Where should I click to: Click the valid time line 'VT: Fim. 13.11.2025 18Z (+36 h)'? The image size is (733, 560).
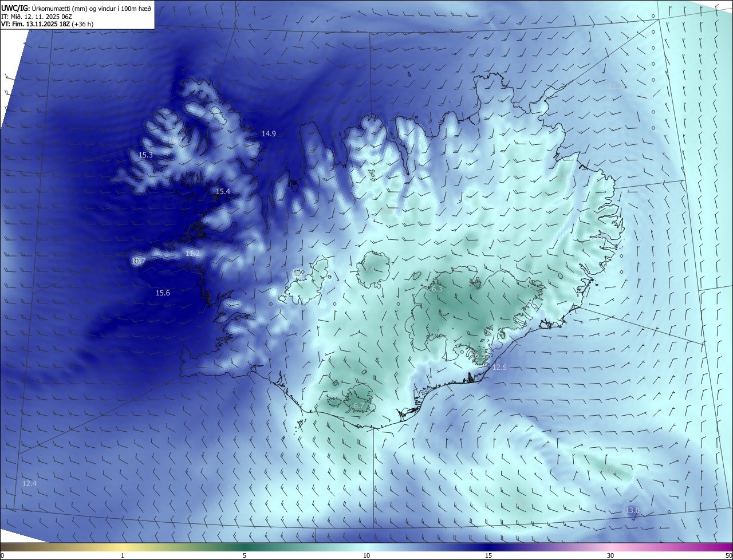[46, 25]
